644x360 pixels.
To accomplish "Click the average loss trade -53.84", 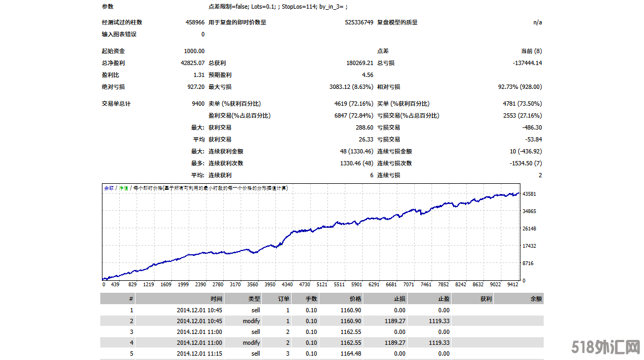I will tap(533, 139).
